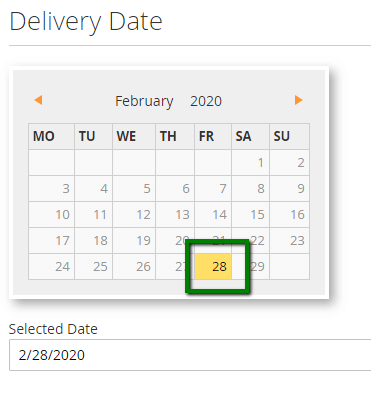Choose date 14 under FR column
Image resolution: width=371 pixels, height=394 pixels.
point(213,215)
